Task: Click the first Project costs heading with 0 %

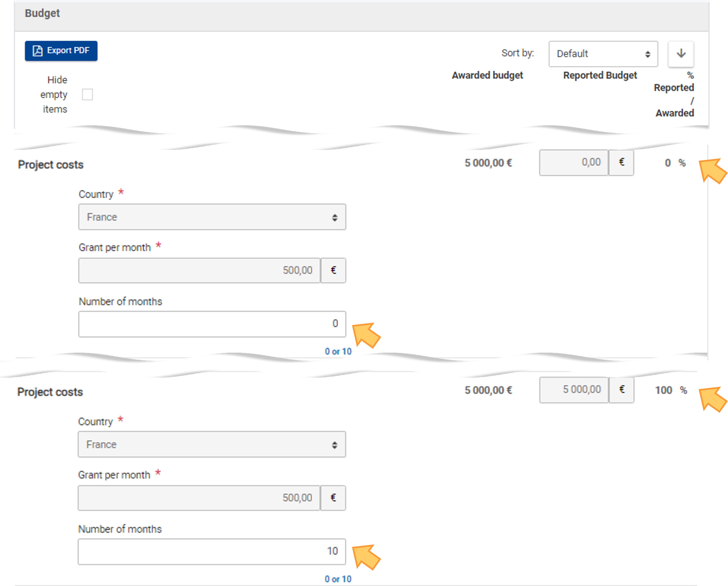Action: tap(51, 165)
